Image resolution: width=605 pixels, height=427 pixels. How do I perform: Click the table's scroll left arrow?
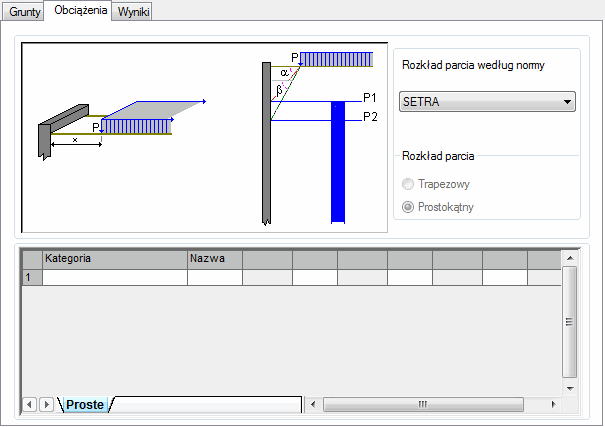click(x=313, y=405)
